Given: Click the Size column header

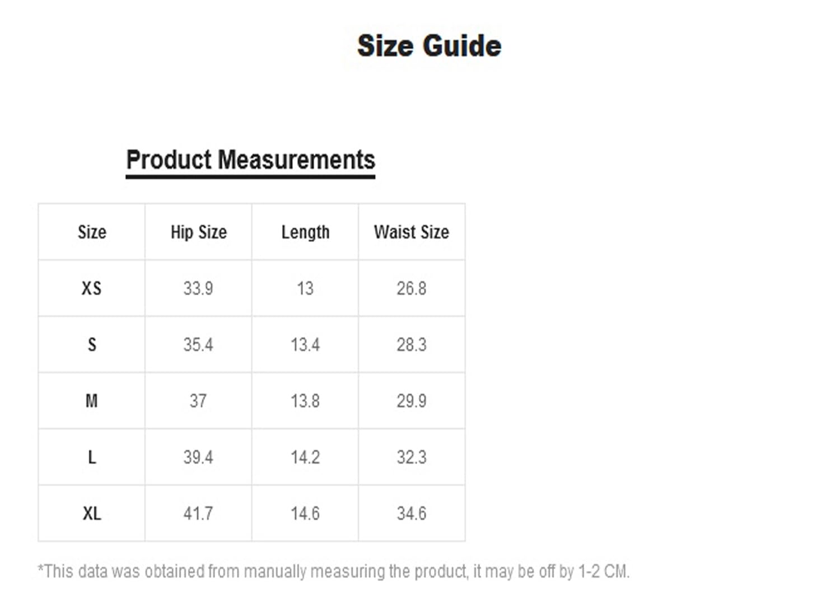Looking at the screenshot, I should tap(92, 232).
